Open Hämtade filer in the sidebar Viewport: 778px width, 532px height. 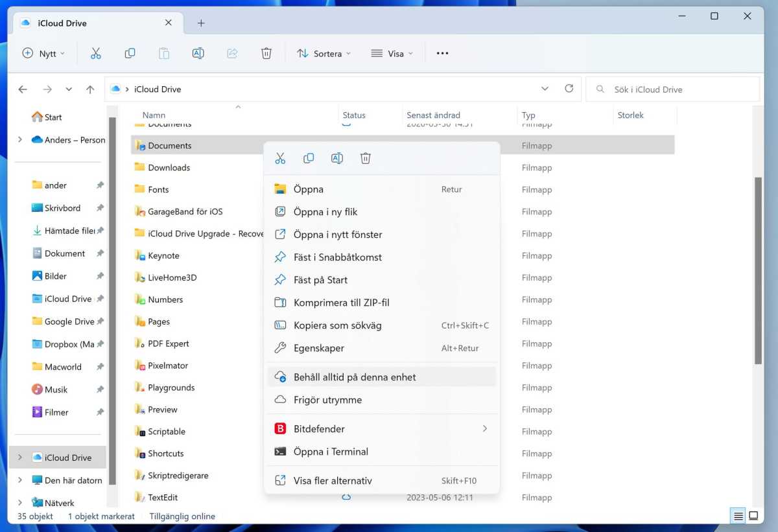click(69, 231)
